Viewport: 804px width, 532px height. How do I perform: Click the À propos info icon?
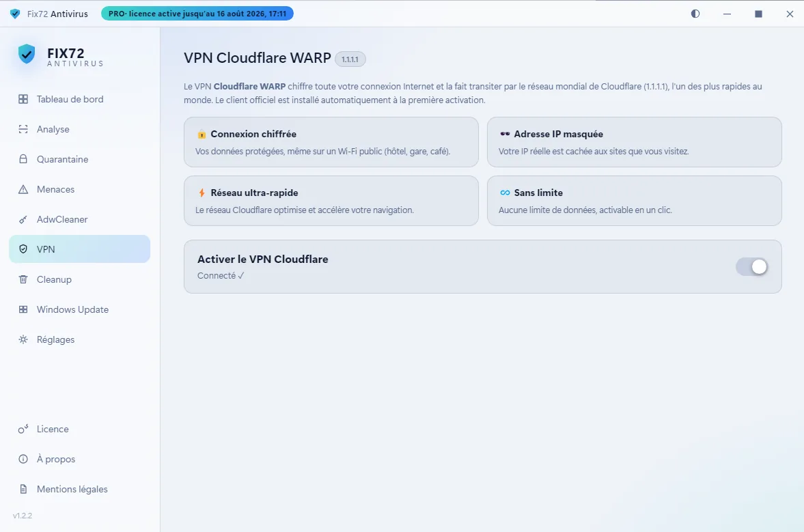point(23,459)
